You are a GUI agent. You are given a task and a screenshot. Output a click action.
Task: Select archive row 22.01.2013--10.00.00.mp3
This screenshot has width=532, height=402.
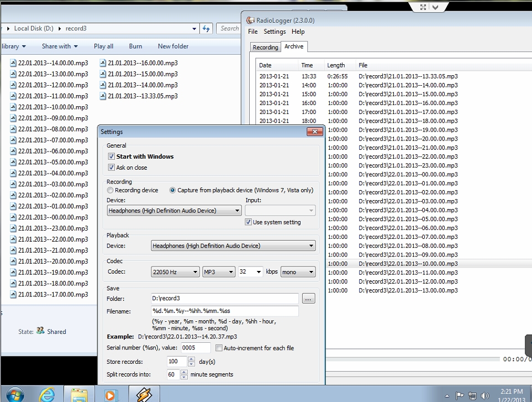(429, 264)
